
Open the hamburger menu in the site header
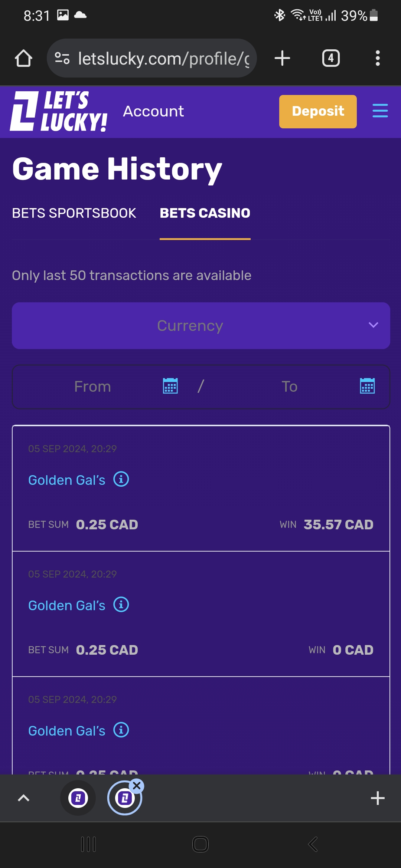tap(380, 111)
